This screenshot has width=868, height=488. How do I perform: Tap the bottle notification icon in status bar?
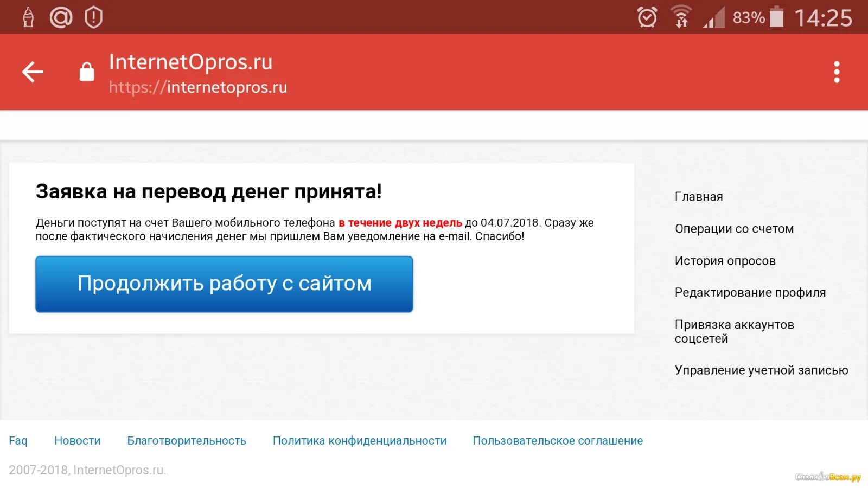tap(28, 17)
